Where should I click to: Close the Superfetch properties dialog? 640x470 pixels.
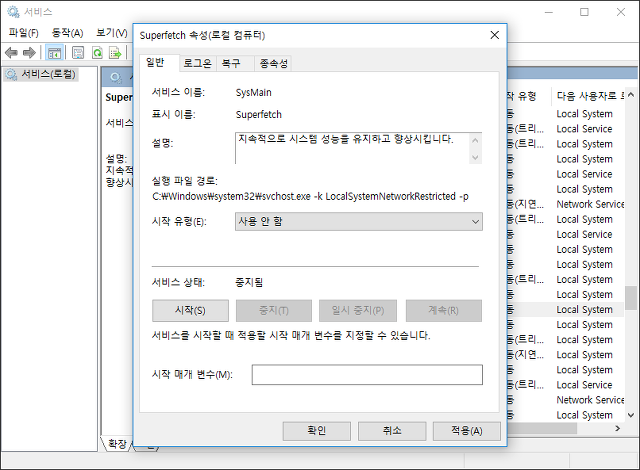[x=495, y=35]
